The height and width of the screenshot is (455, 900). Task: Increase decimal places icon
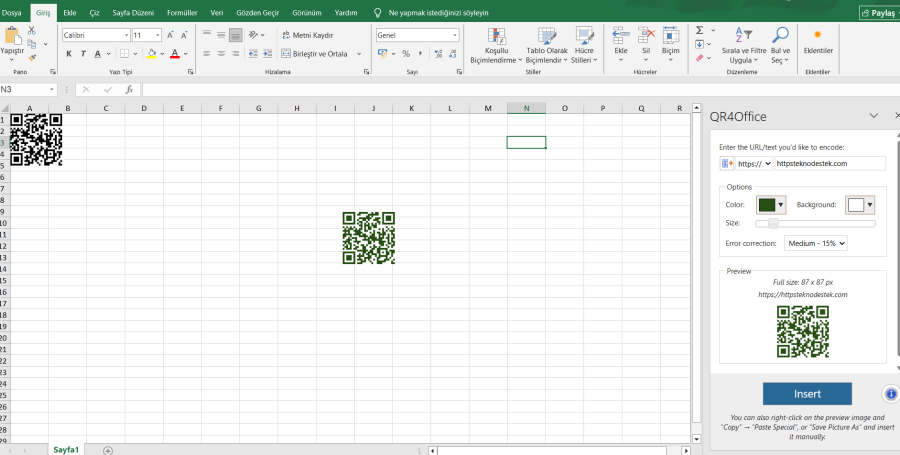(x=439, y=54)
